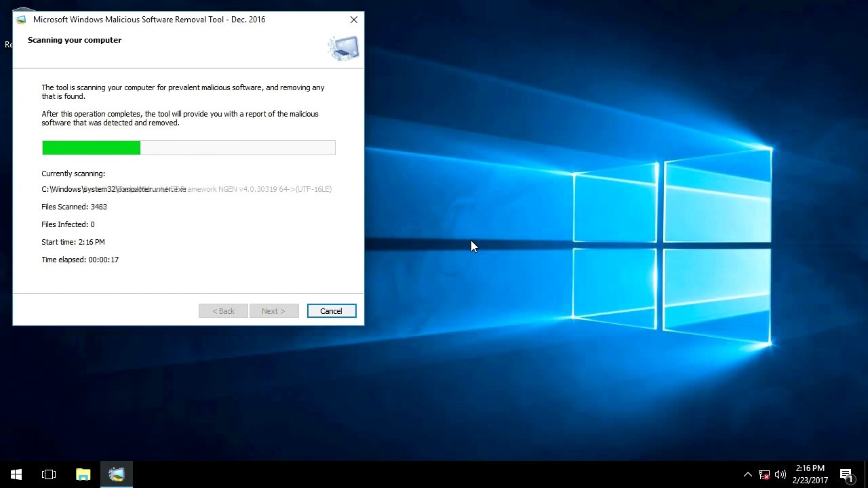The image size is (868, 488).
Task: Launch File Explorer from the taskbar
Action: (83, 474)
